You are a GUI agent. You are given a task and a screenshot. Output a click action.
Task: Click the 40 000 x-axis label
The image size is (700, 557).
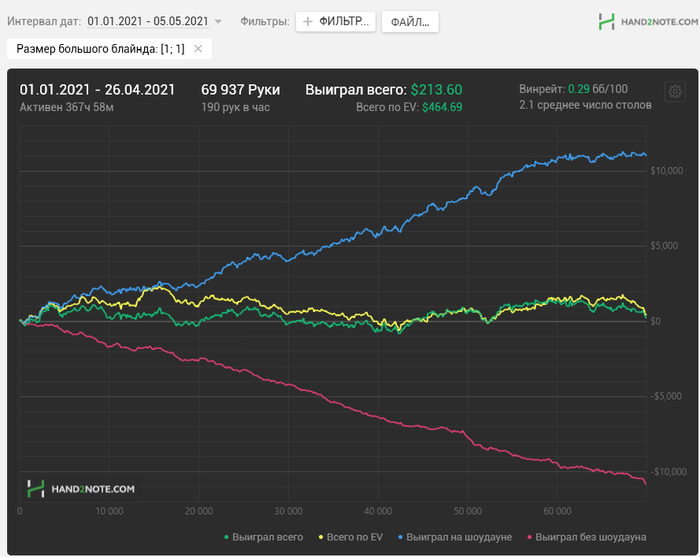pos(378,511)
